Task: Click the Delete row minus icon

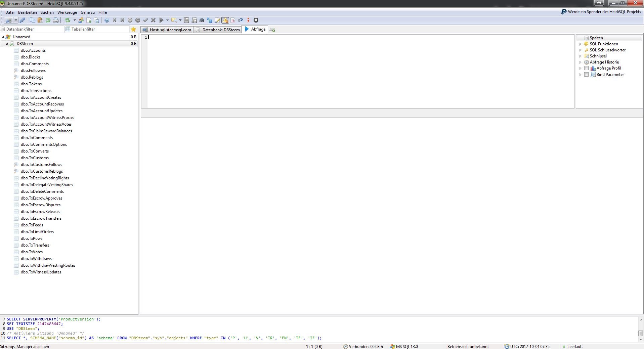Action: click(138, 20)
